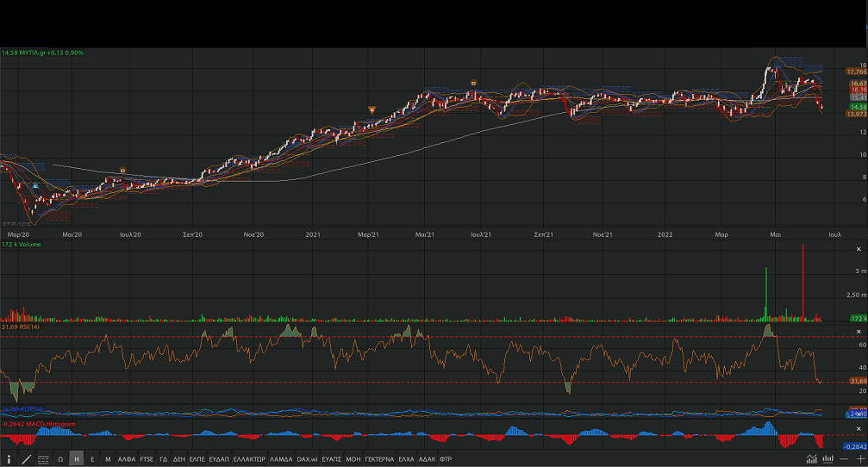The image size is (868, 467).
Task: Close the MACD-Histogram panel
Action: (x=859, y=427)
